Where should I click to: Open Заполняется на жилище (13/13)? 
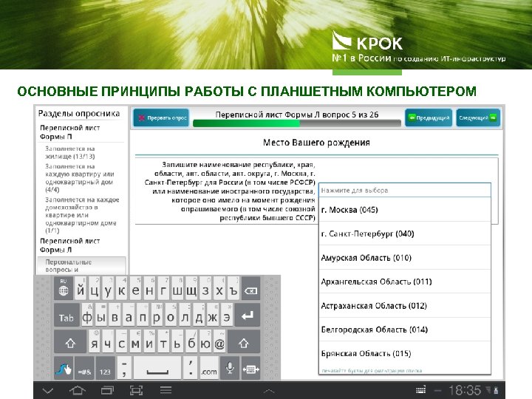pyautogui.click(x=70, y=152)
